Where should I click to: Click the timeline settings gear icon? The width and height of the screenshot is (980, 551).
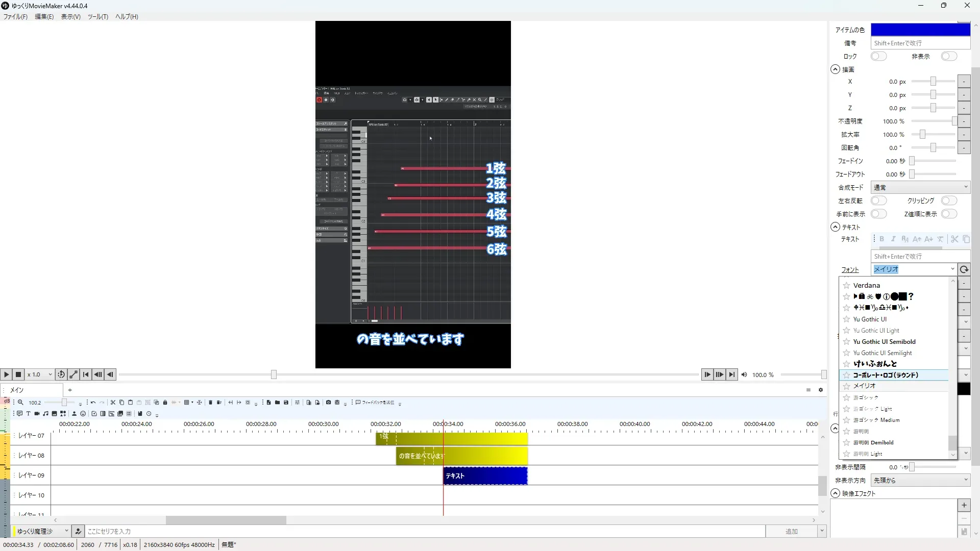click(821, 390)
